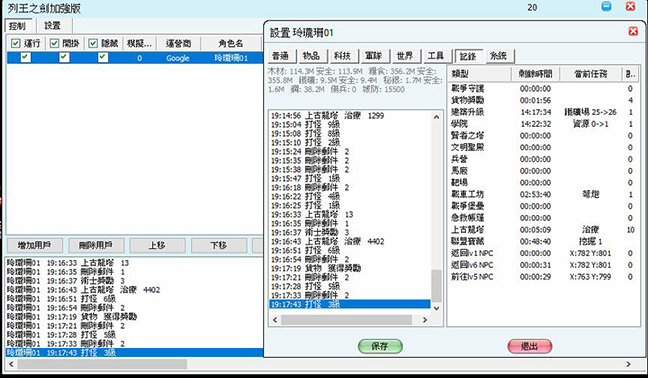
Task: Uncheck 隱藏 checkbox in the Google account row
Action: point(103,57)
